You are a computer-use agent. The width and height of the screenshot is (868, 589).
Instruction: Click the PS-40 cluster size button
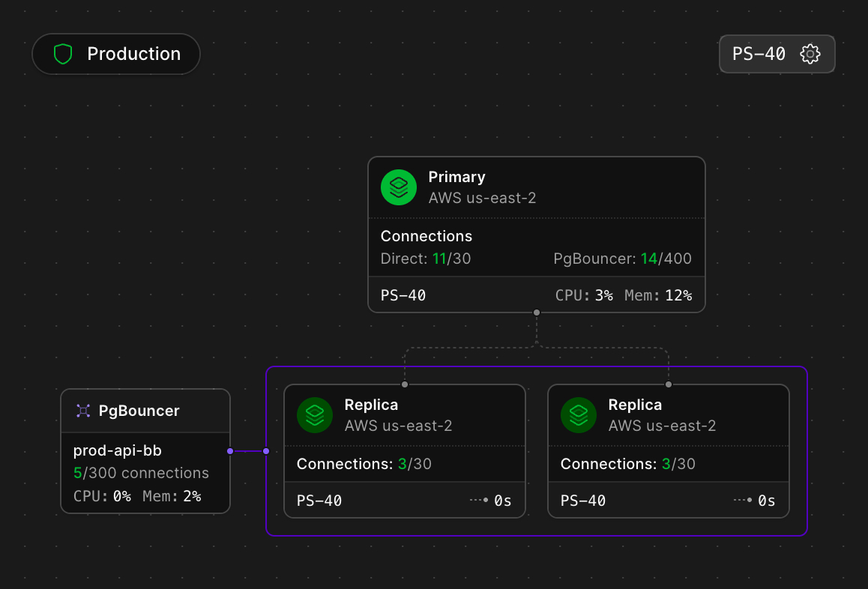pyautogui.click(x=759, y=54)
